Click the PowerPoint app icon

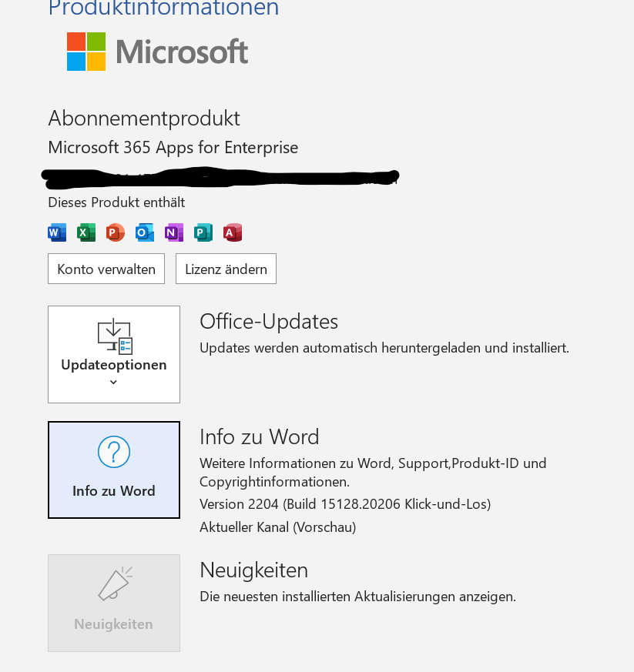116,232
